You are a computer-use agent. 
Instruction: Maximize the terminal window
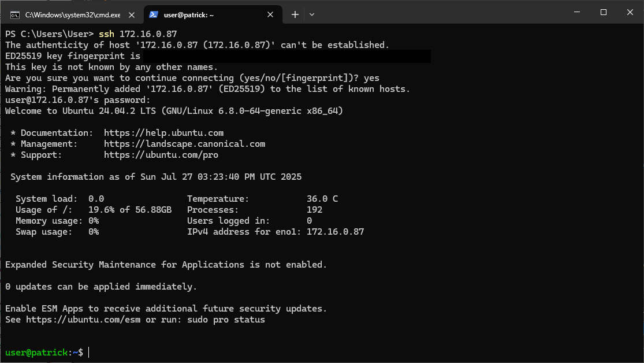[x=603, y=12]
